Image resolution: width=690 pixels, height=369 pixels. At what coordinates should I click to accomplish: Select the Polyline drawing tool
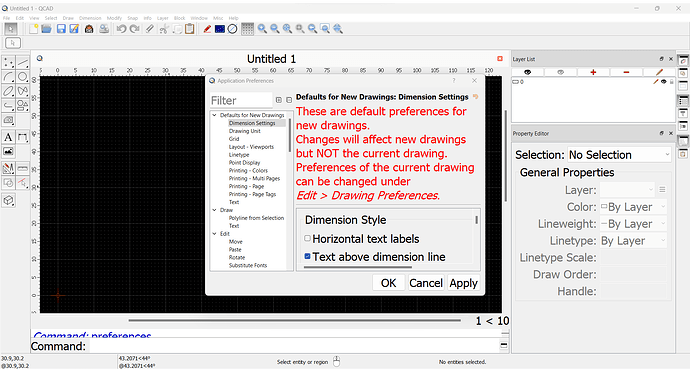(9, 106)
